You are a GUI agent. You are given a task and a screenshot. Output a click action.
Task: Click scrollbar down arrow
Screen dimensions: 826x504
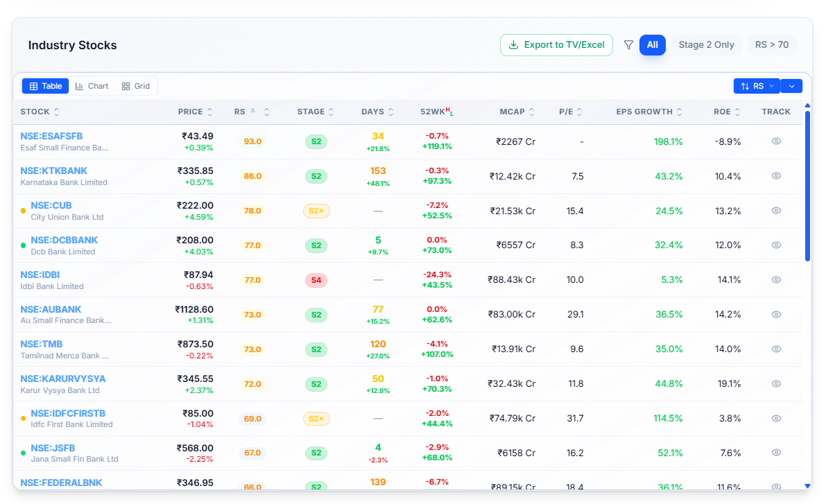[807, 485]
